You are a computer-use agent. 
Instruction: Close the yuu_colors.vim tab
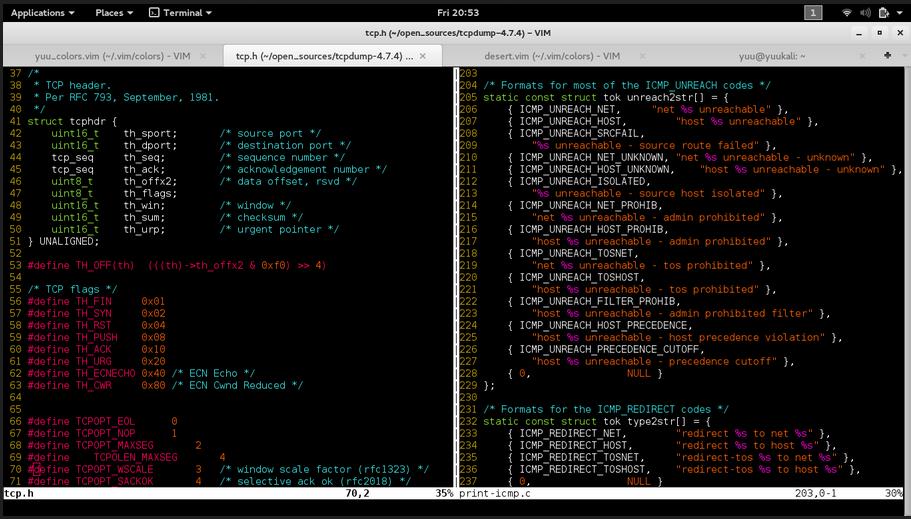tap(203, 56)
